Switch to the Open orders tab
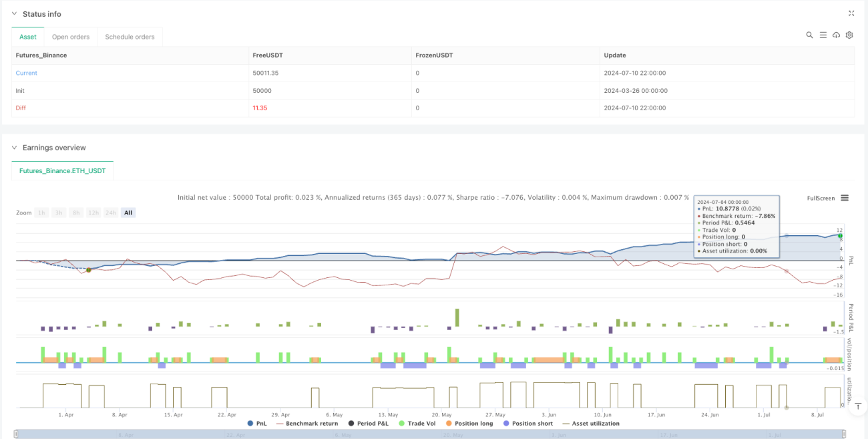Viewport: 868px width, 439px height. pos(71,37)
